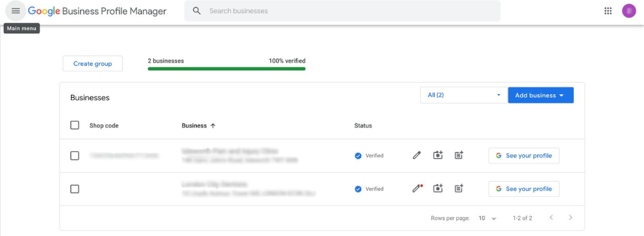The height and width of the screenshot is (236, 644).
Task: Sort by Business using the arrow icon
Action: [213, 126]
